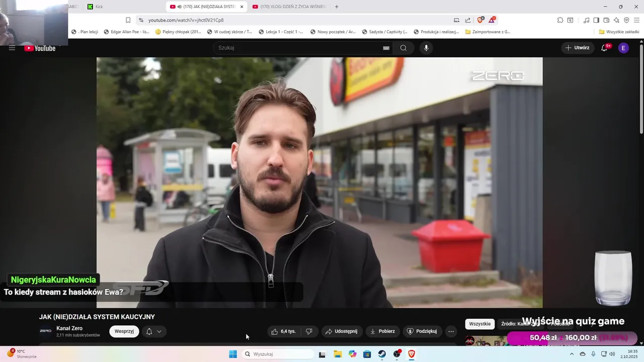Open Brave VPN shield icon
644x362 pixels.
click(626, 20)
